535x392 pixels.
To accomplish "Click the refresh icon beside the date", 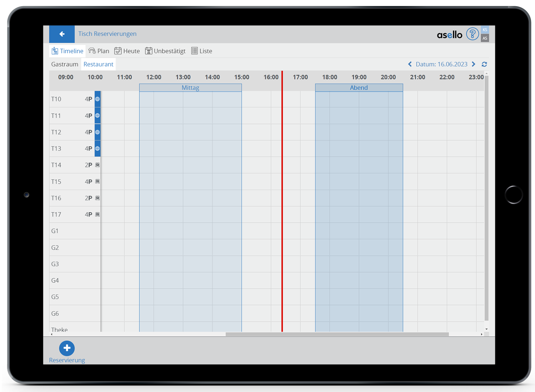I will (484, 64).
